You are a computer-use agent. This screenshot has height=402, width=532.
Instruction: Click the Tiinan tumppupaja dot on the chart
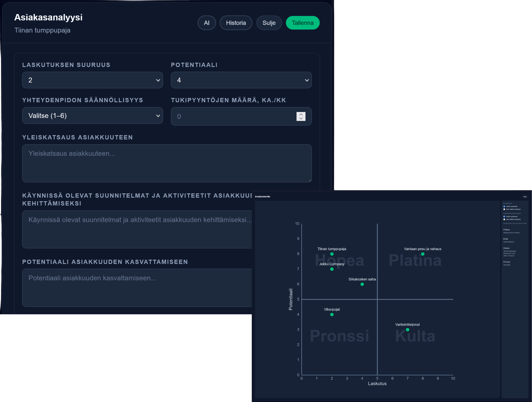(332, 254)
